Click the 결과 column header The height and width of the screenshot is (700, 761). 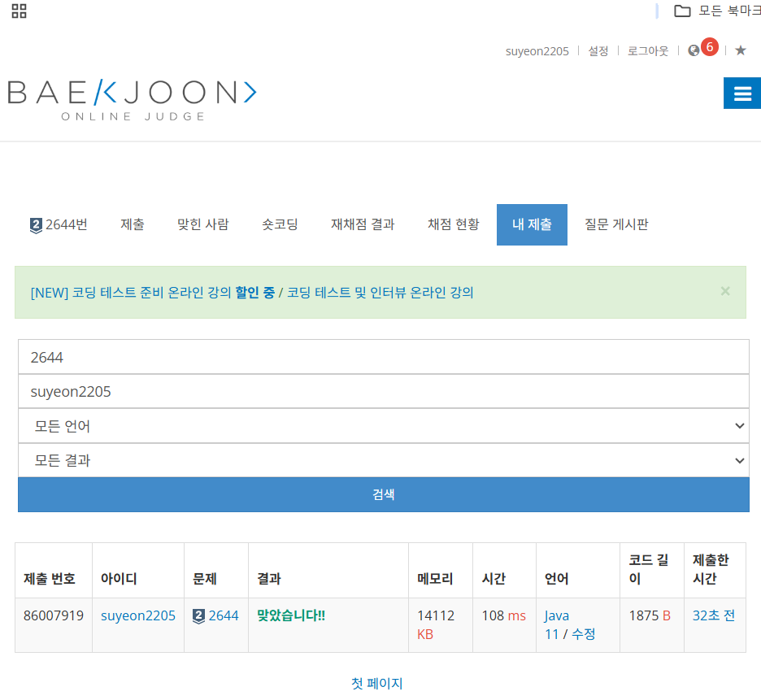(x=269, y=579)
